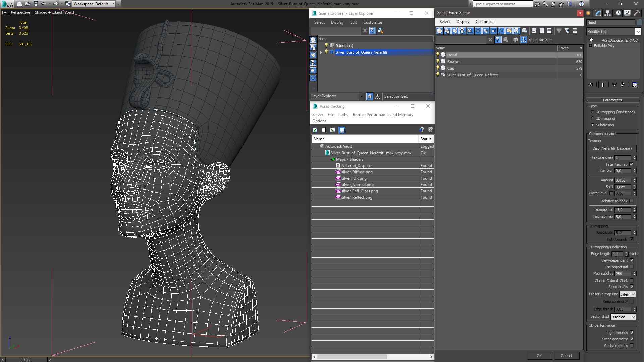Click Make Unique icon under modifier stack

(614, 85)
